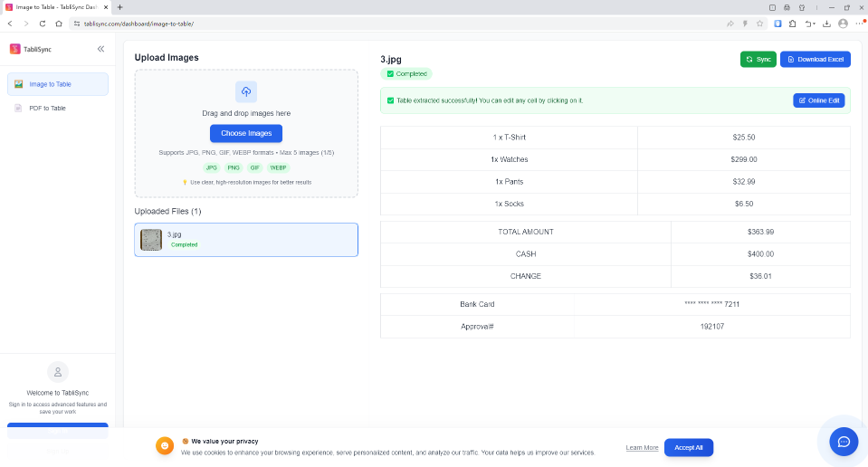The height and width of the screenshot is (467, 868).
Task: Edit the 'CHANGE' cell
Action: point(525,276)
